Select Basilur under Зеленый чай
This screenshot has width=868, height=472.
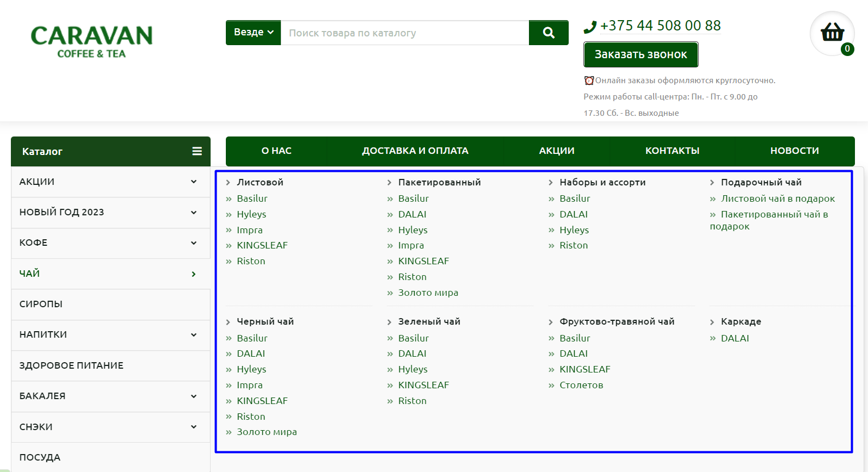[x=414, y=338]
